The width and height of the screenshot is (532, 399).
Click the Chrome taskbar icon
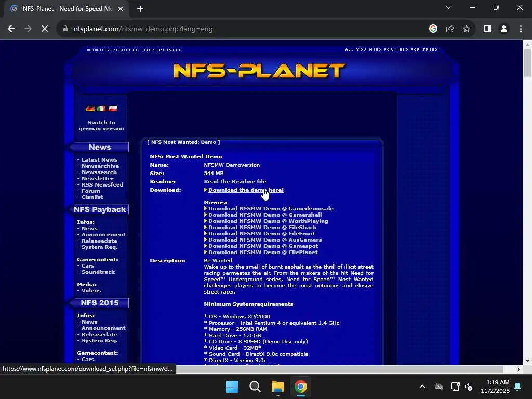tap(301, 387)
